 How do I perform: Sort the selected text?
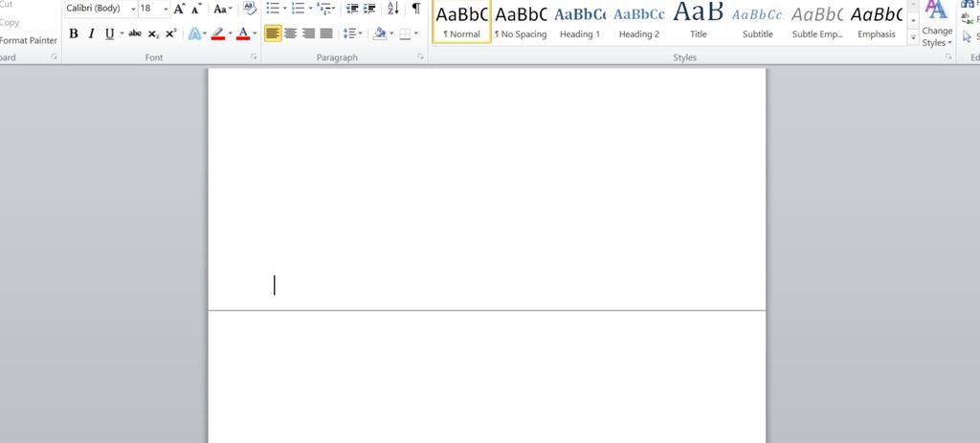click(x=392, y=9)
